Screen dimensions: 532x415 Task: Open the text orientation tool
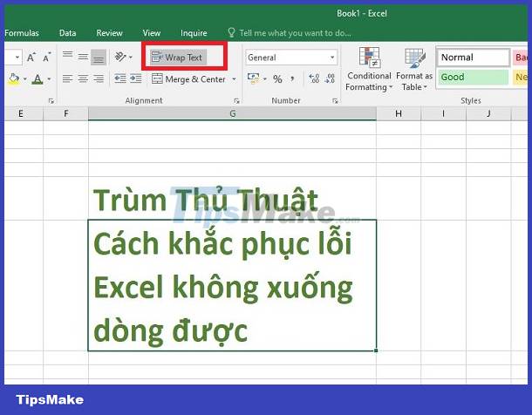120,57
